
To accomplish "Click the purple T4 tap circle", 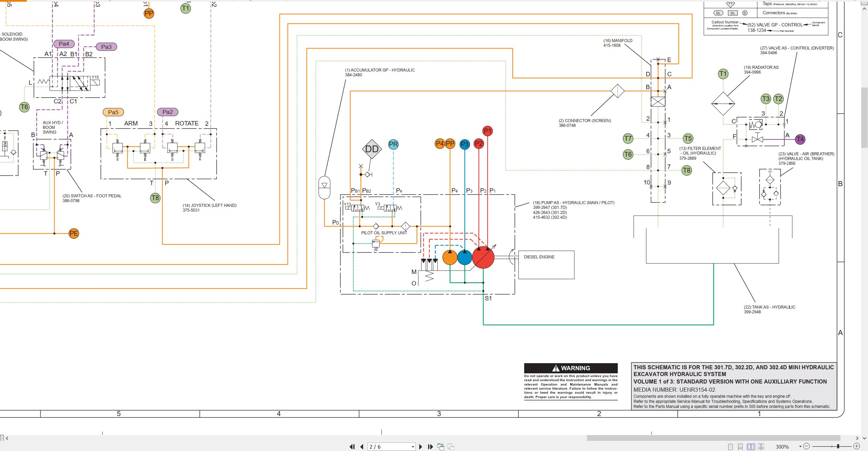I will (800, 139).
